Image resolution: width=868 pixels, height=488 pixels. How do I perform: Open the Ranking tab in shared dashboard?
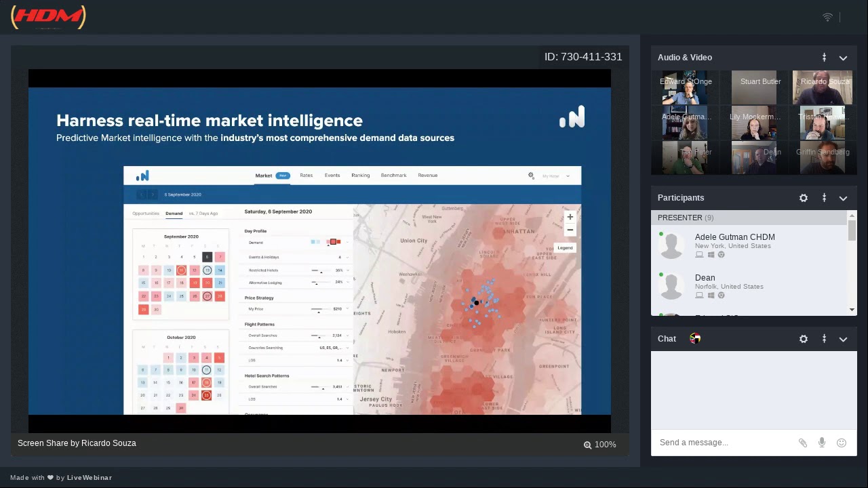tap(361, 176)
